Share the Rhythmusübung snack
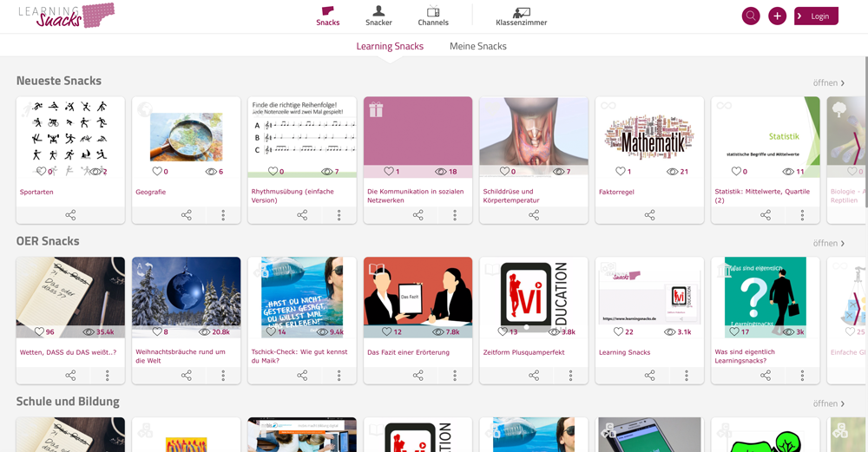Screen dimensions: 868x452 pos(302,215)
